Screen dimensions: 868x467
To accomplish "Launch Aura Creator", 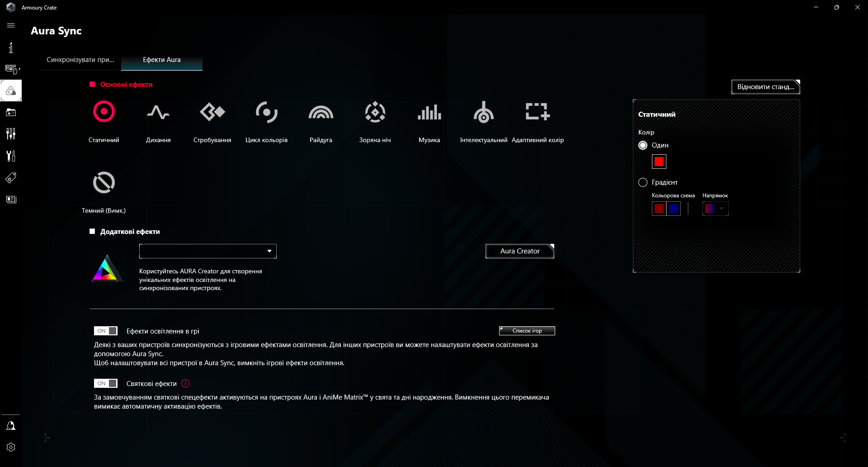I will pos(519,251).
